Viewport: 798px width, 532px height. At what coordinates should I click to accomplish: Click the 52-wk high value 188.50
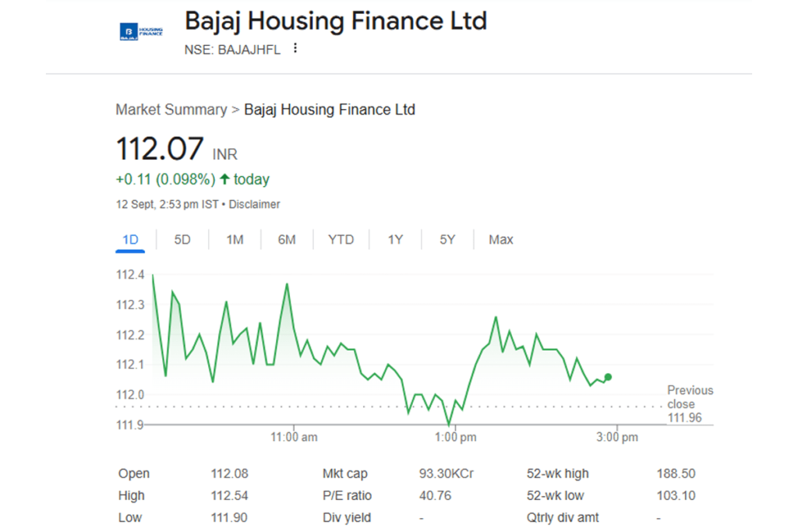coord(676,474)
